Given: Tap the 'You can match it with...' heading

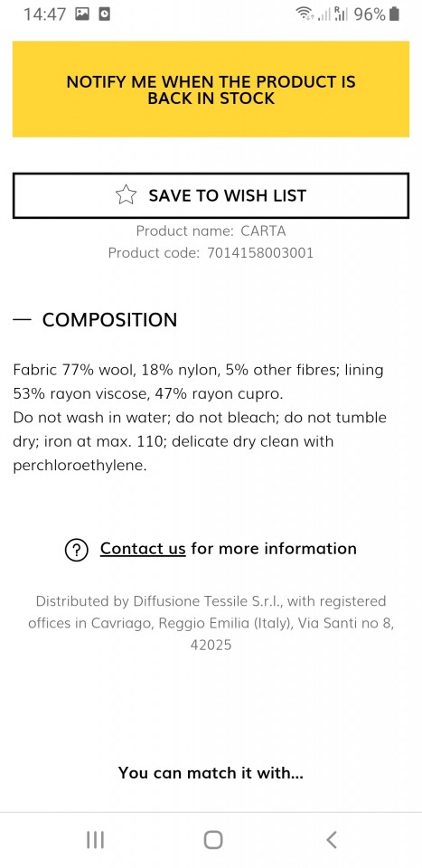Looking at the screenshot, I should [211, 773].
